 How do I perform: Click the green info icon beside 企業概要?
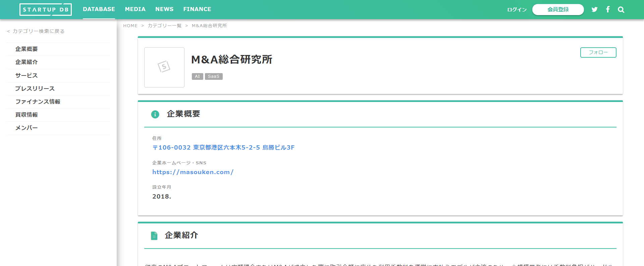pos(155,114)
